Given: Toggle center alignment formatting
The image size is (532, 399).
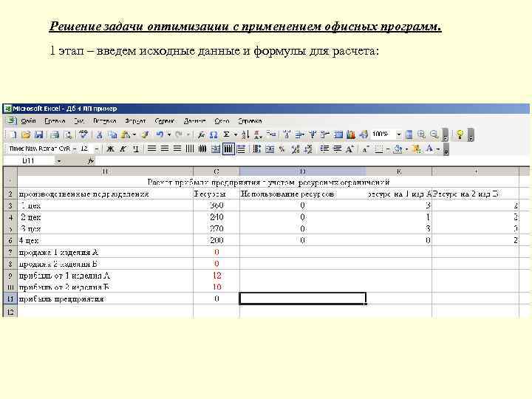Looking at the screenshot, I should 165,149.
